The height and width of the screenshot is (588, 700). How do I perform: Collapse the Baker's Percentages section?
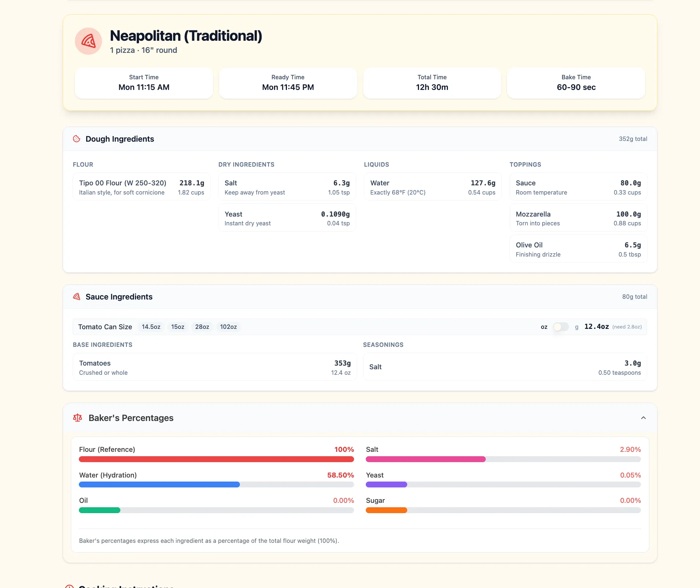point(643,418)
